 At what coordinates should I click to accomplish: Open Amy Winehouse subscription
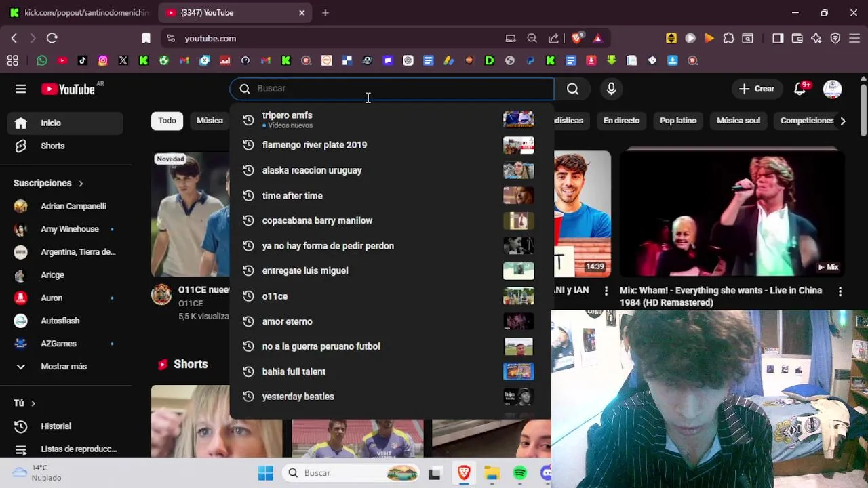click(65, 229)
